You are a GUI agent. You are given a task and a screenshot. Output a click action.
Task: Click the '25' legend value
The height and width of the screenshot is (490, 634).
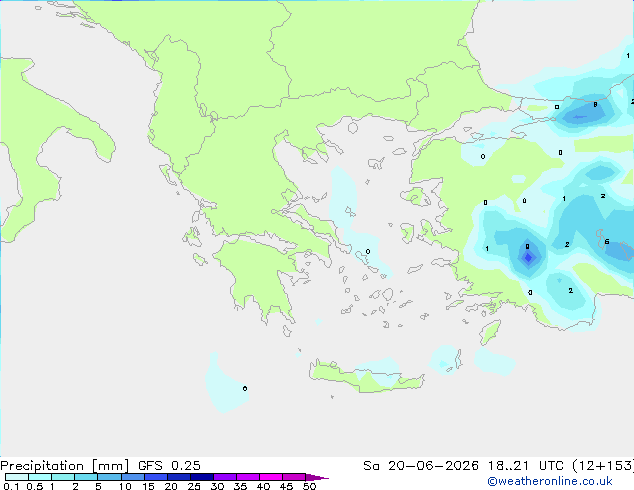coord(194,486)
